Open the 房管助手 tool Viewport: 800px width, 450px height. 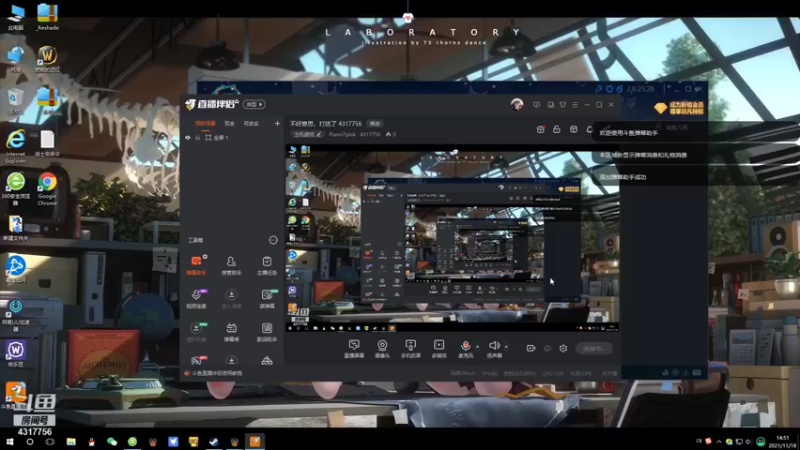pos(231,265)
